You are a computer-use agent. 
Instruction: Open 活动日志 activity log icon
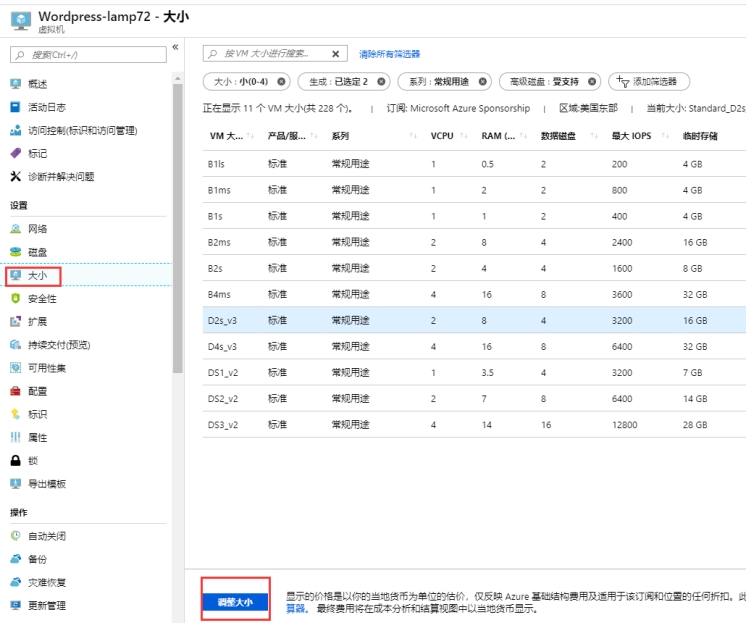coord(15,107)
